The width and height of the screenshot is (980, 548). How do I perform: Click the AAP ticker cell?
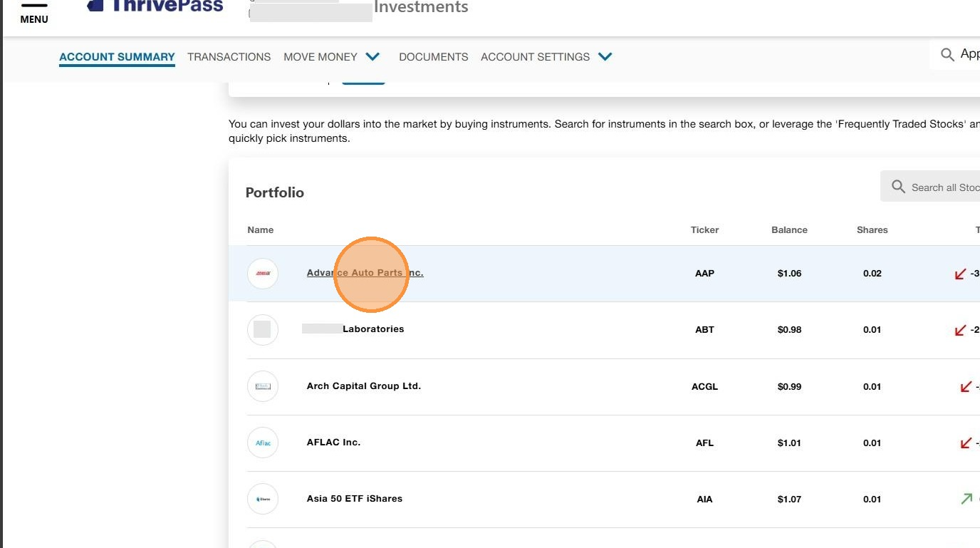click(704, 274)
